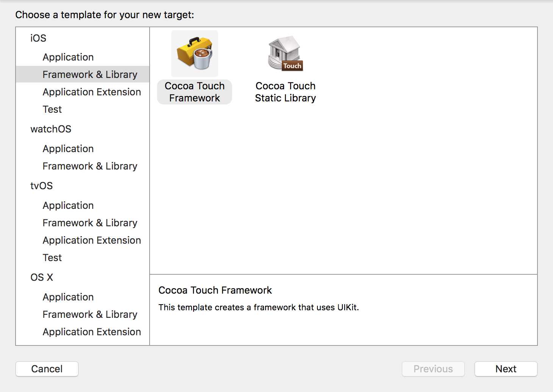Choose Application under iOS
553x392 pixels.
click(x=68, y=57)
